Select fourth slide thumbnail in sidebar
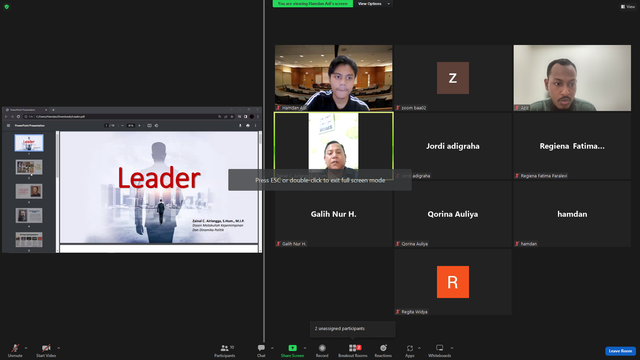This screenshot has height=360, width=640. coord(29,216)
